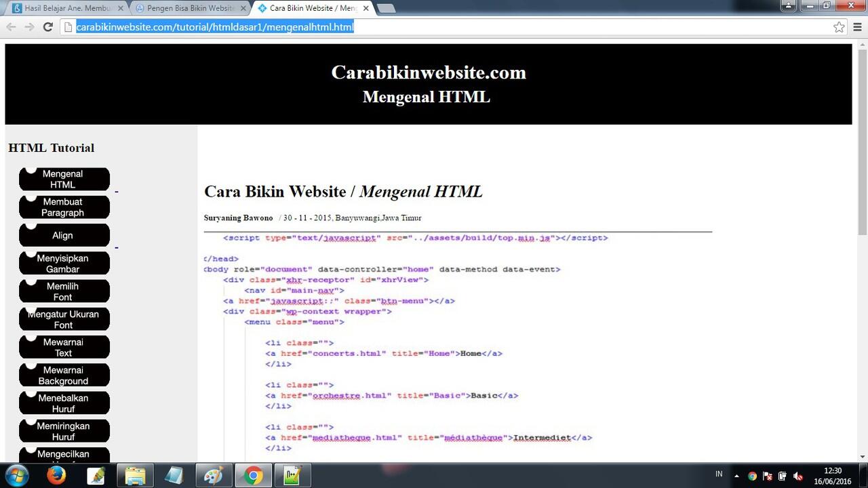
Task: Click the 'IN' language indicator
Action: (x=719, y=474)
